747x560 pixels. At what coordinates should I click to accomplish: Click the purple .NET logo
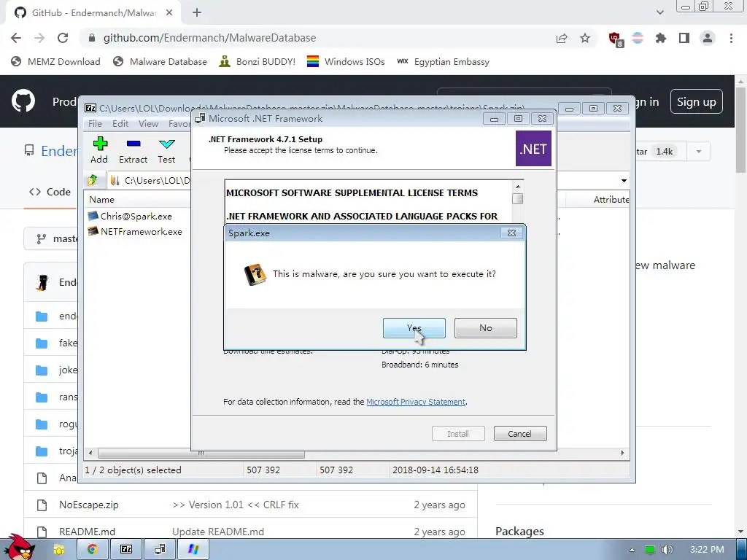pyautogui.click(x=533, y=149)
